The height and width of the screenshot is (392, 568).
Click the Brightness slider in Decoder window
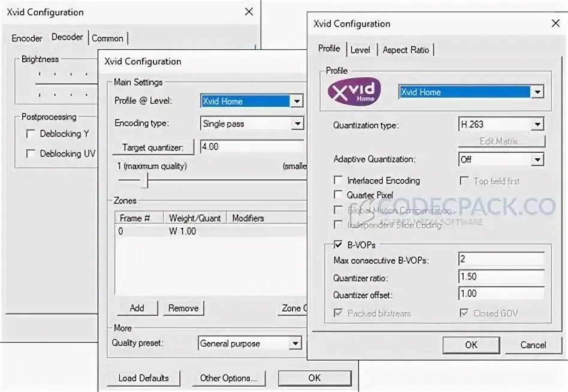[67, 84]
